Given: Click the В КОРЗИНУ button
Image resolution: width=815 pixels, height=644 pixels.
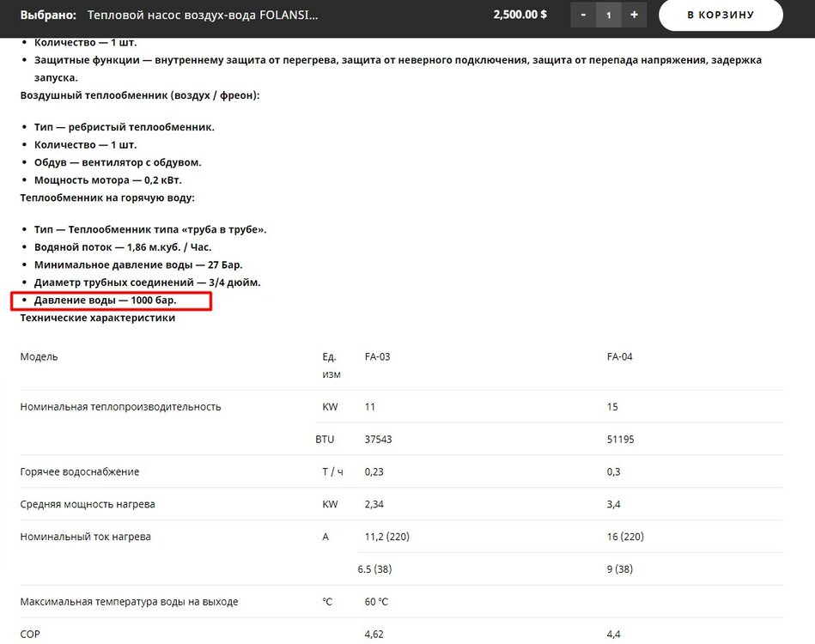Looking at the screenshot, I should [x=720, y=15].
